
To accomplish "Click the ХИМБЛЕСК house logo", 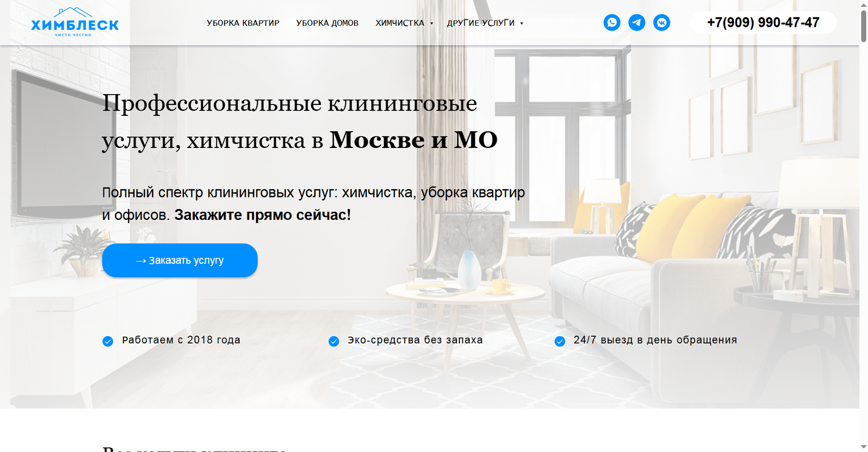I will coord(75,22).
